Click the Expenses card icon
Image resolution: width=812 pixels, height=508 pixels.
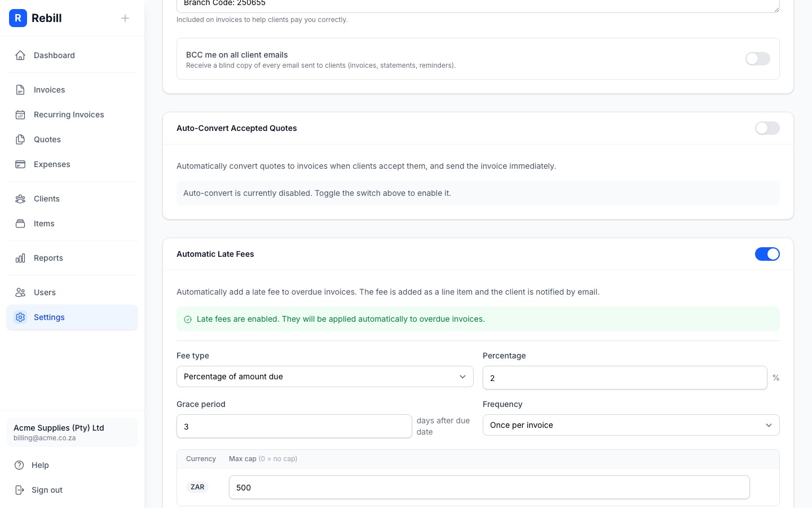pyautogui.click(x=20, y=164)
